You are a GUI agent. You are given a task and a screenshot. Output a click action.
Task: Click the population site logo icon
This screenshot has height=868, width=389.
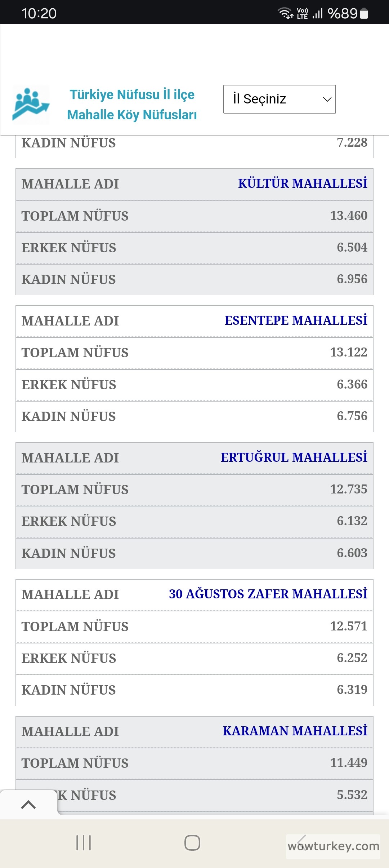click(x=31, y=105)
